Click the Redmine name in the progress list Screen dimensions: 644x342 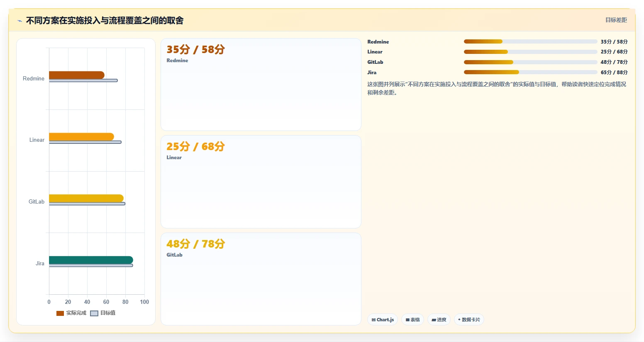click(x=378, y=42)
